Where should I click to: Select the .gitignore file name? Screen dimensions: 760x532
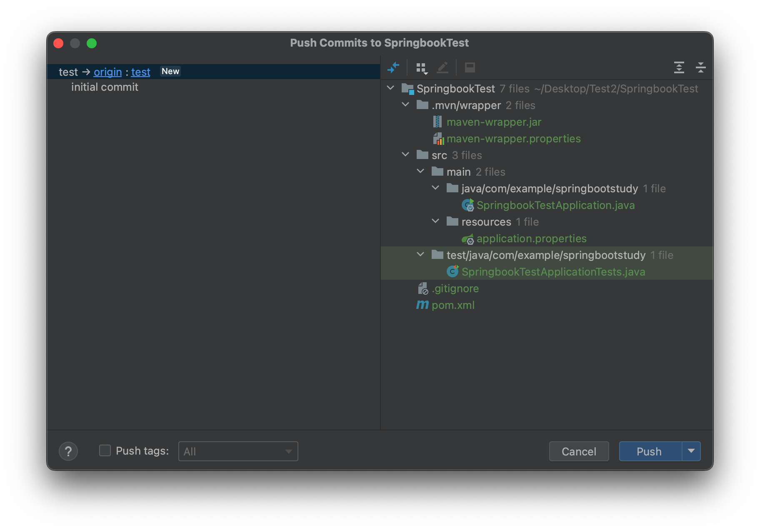(x=455, y=288)
